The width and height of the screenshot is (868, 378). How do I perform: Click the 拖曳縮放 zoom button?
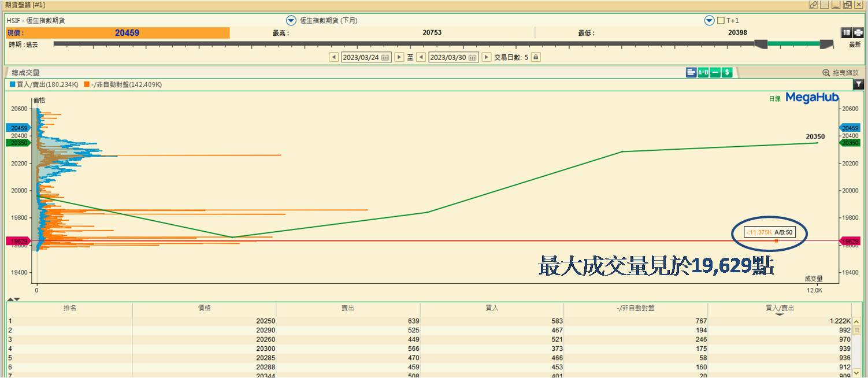point(840,73)
